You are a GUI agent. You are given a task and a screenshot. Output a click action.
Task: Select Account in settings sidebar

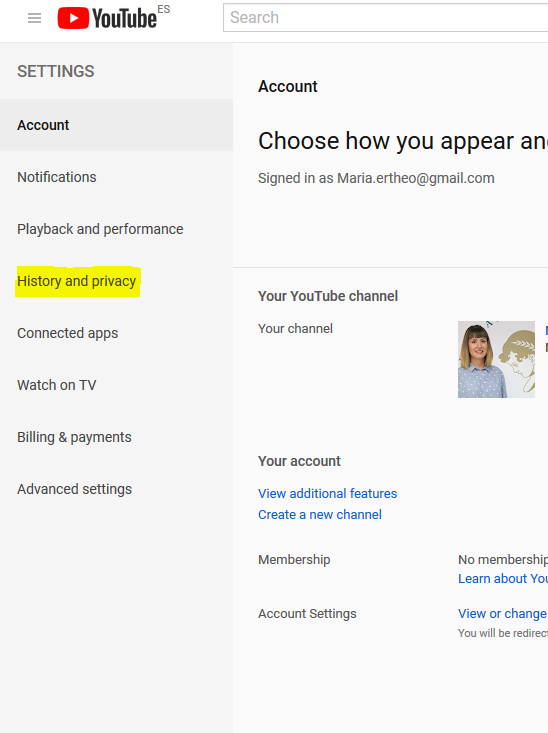click(116, 125)
